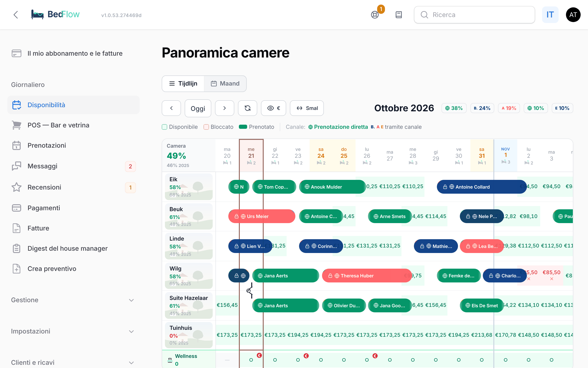
Task: Switch to Maand view
Action: (225, 83)
